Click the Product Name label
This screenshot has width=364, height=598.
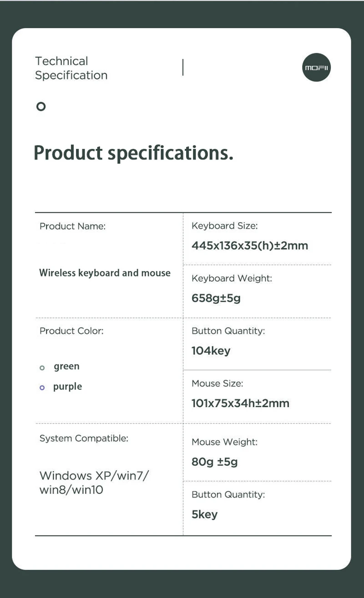(72, 226)
